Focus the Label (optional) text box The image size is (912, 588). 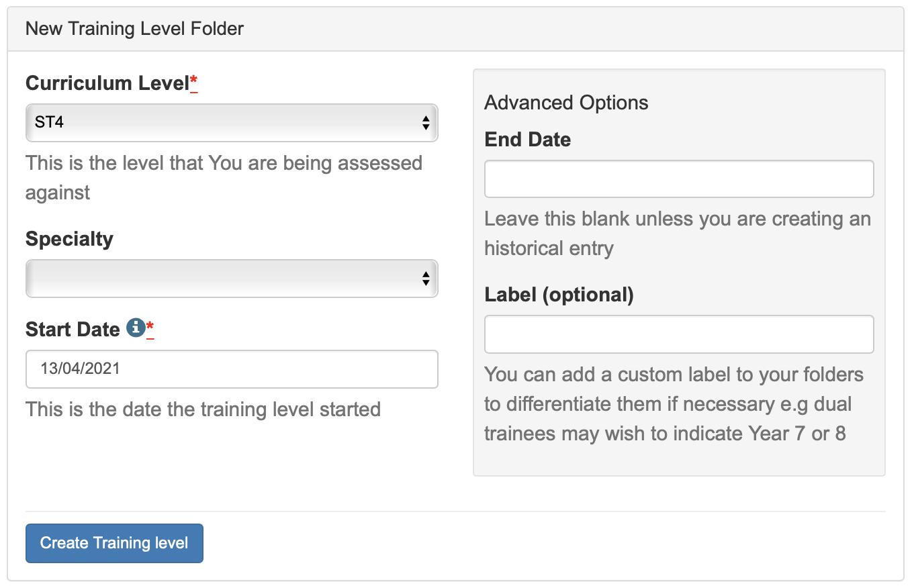click(x=679, y=334)
